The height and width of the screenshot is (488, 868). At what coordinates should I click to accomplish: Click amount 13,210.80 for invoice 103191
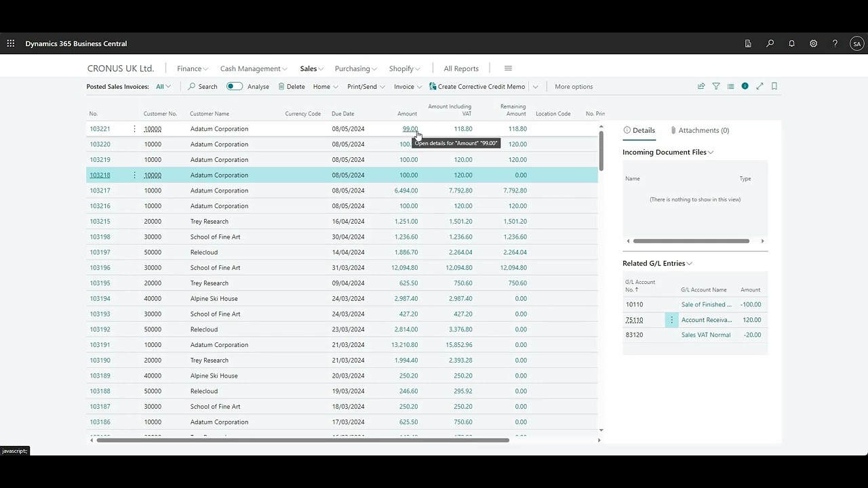(x=405, y=345)
